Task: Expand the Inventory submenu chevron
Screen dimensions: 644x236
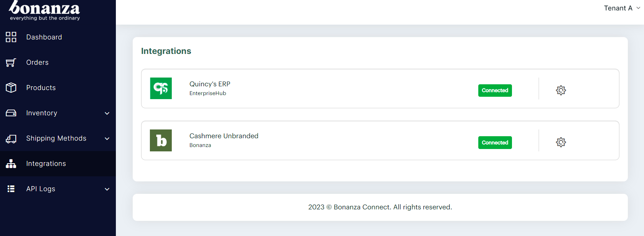Action: click(107, 113)
